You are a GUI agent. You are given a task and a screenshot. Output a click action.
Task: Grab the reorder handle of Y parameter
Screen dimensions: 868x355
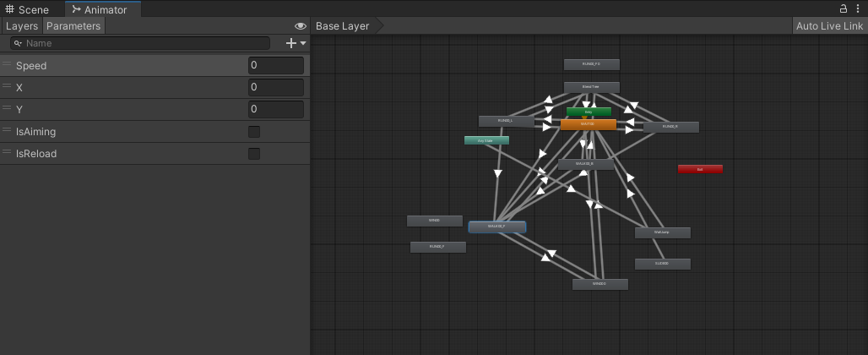tap(7, 108)
